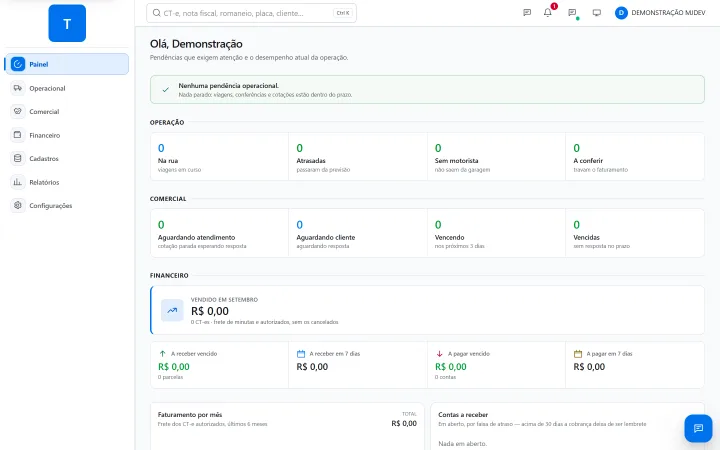
Task: Open the Operacional menu
Action: click(x=67, y=88)
